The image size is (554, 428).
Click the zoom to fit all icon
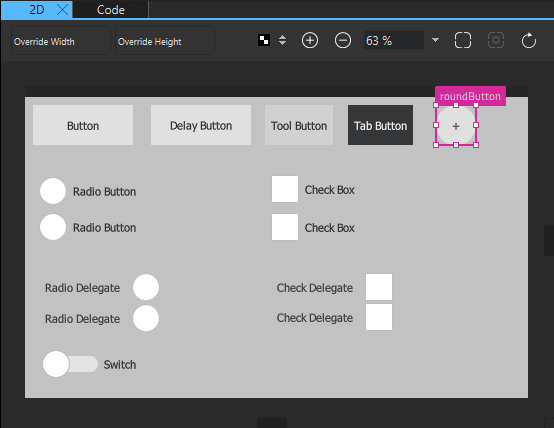(x=463, y=40)
